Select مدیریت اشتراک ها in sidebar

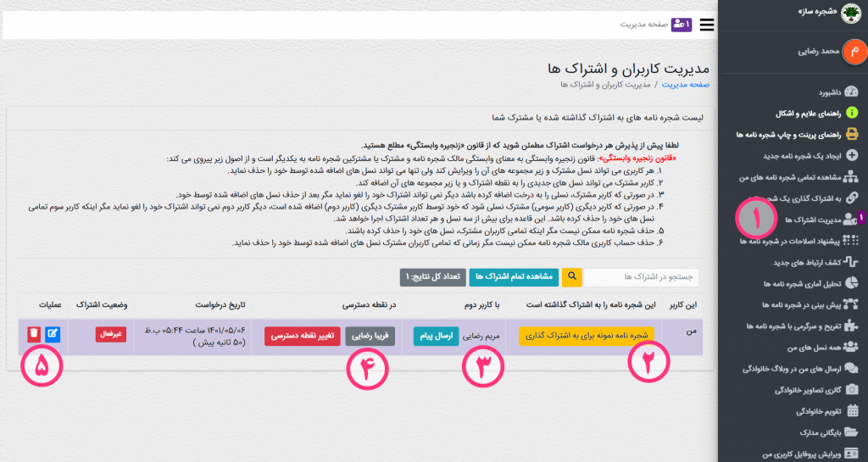click(813, 220)
